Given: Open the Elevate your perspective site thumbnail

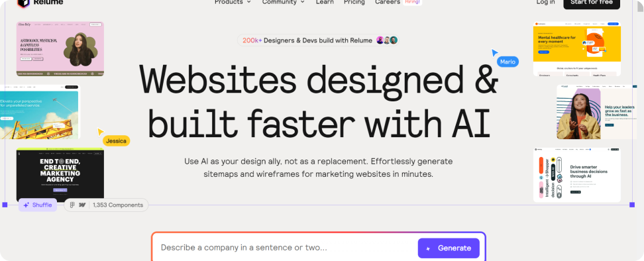Looking at the screenshot, I should [x=40, y=112].
